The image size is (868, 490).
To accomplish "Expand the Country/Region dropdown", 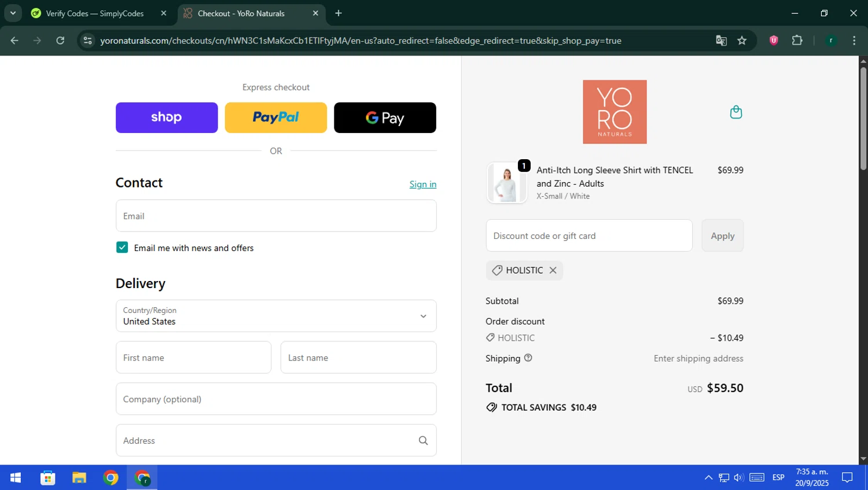I will point(276,316).
